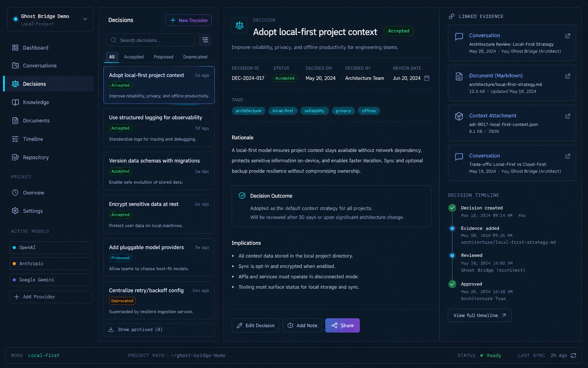The height and width of the screenshot is (368, 588).
Task: Click the 'Ready' status indicator
Action: (x=491, y=355)
